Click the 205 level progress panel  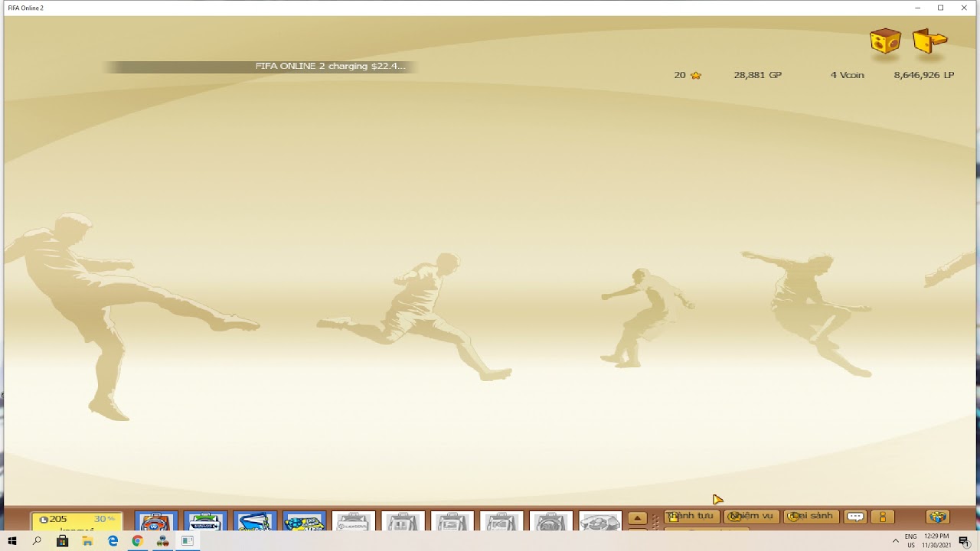coord(77,521)
